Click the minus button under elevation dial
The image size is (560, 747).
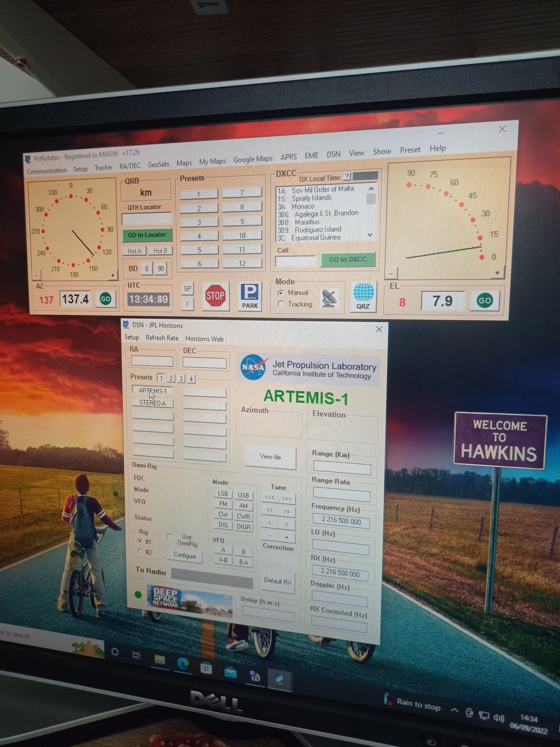391,273
